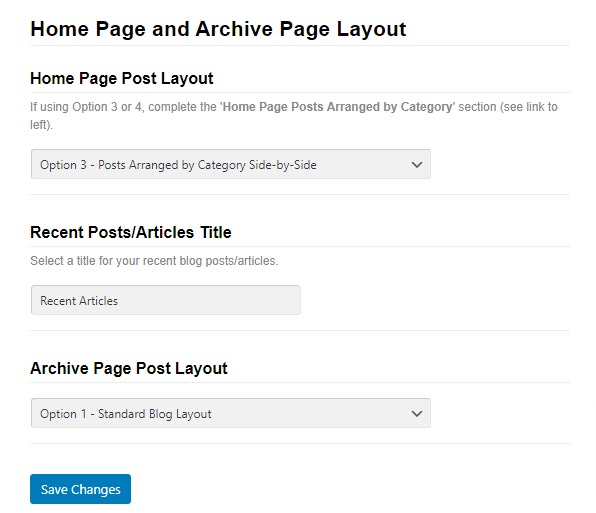Click the 'Archive Page Post Layout' section heading
Viewport: 596px width, 513px height.
click(129, 369)
